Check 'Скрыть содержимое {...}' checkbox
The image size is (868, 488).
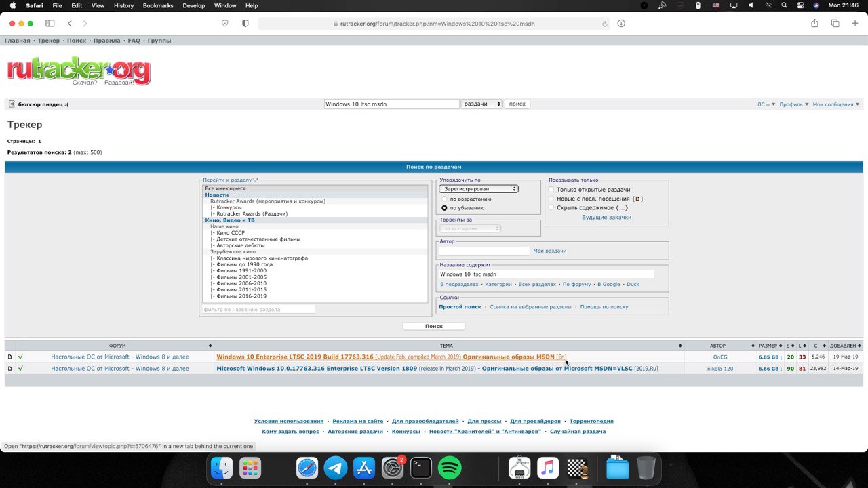point(551,207)
